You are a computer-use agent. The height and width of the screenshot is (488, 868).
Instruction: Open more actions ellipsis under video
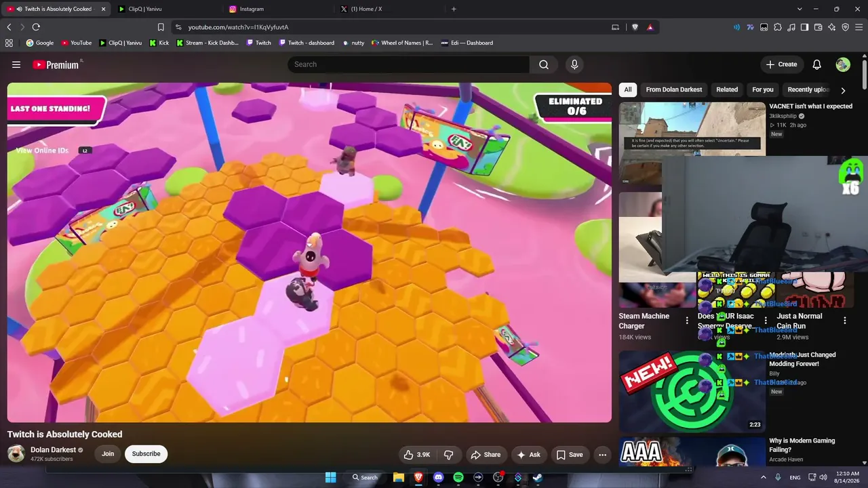coord(602,455)
